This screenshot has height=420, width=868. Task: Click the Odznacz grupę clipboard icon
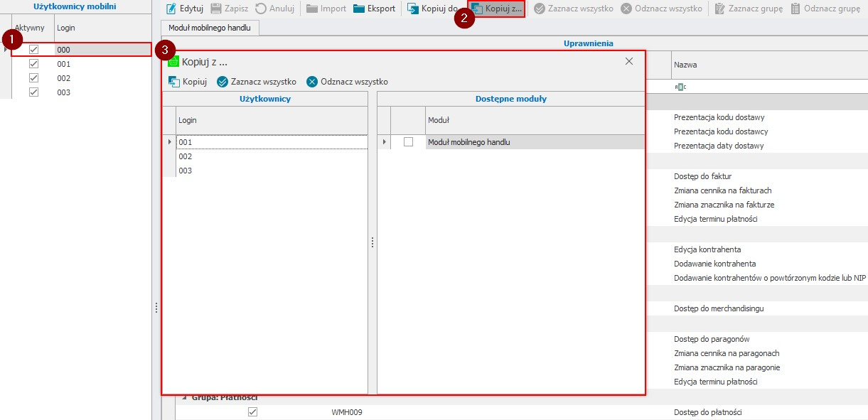[795, 9]
